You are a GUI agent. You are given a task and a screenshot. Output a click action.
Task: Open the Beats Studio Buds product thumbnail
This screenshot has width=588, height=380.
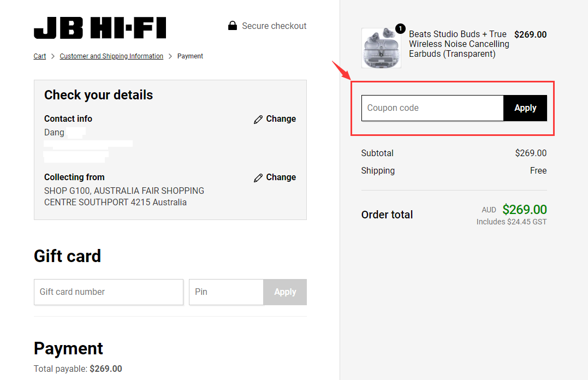click(381, 48)
